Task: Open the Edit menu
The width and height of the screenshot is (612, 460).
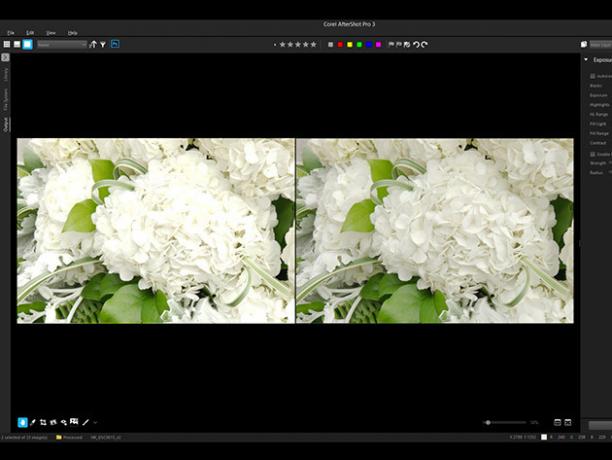Action: (x=30, y=33)
